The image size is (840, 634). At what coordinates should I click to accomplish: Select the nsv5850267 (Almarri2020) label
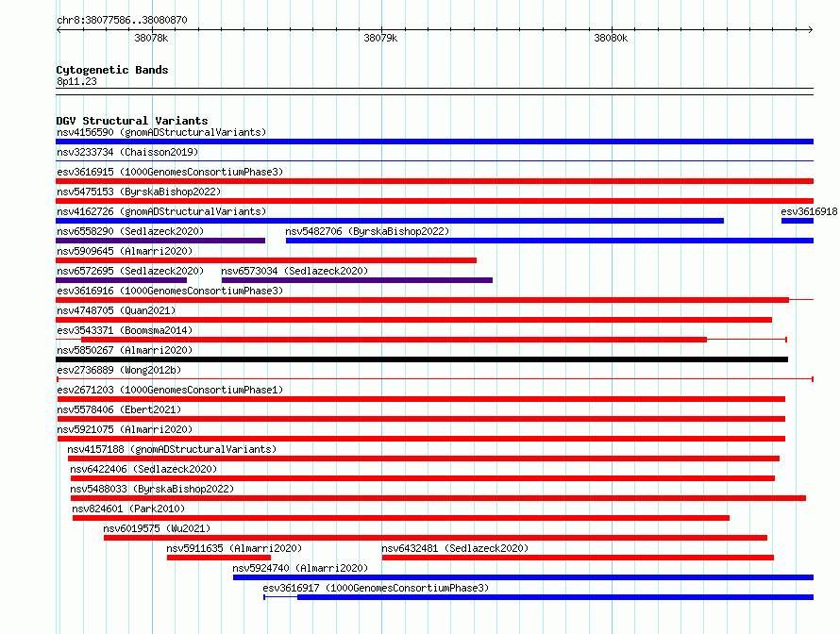click(x=125, y=350)
